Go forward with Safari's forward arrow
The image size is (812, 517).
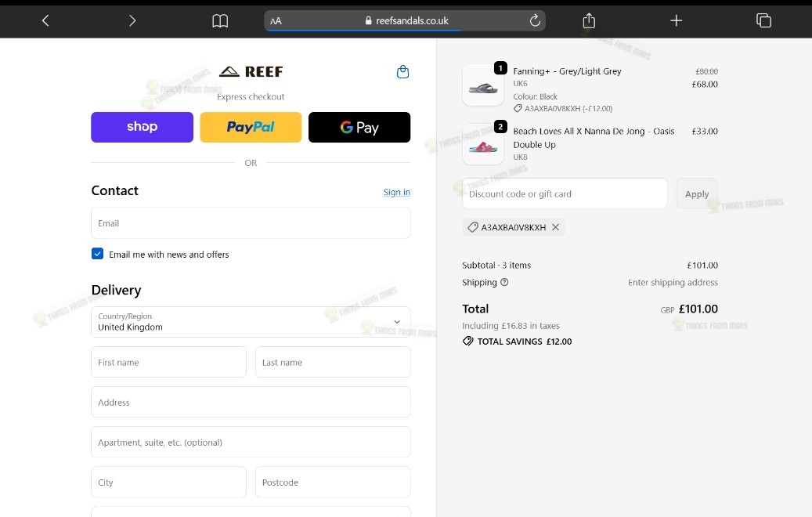132,20
